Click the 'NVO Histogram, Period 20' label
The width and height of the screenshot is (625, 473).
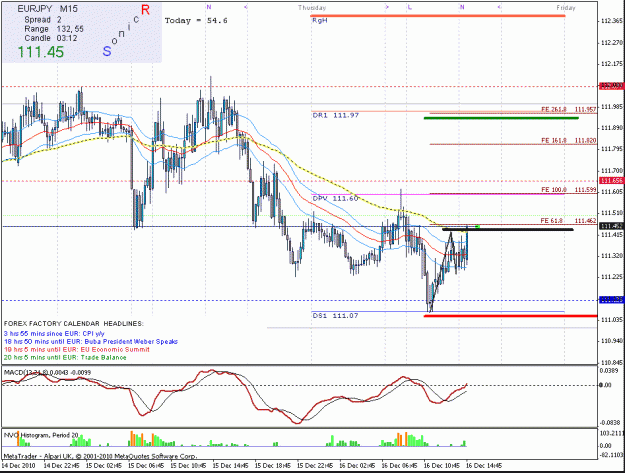[41, 435]
